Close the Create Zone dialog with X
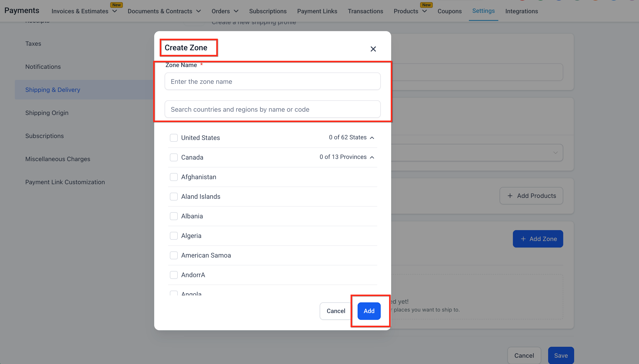639x364 pixels. point(373,49)
